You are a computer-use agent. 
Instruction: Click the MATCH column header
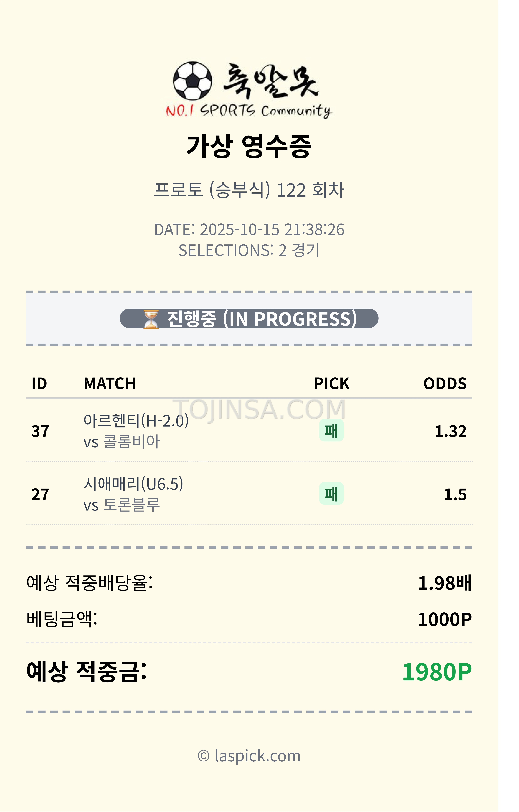point(110,383)
